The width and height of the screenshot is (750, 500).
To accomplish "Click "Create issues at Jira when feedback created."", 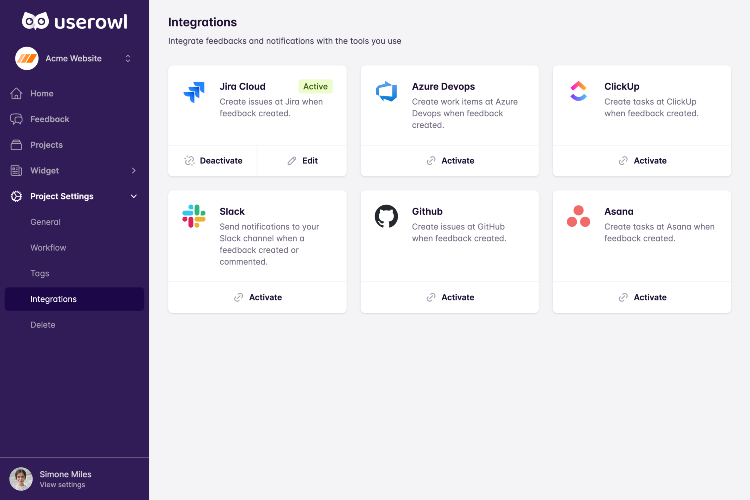I will tap(271, 108).
